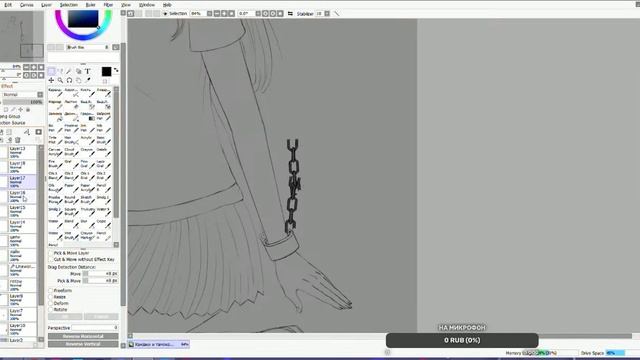Open the Window menu
640x360 pixels.
pos(147,5)
